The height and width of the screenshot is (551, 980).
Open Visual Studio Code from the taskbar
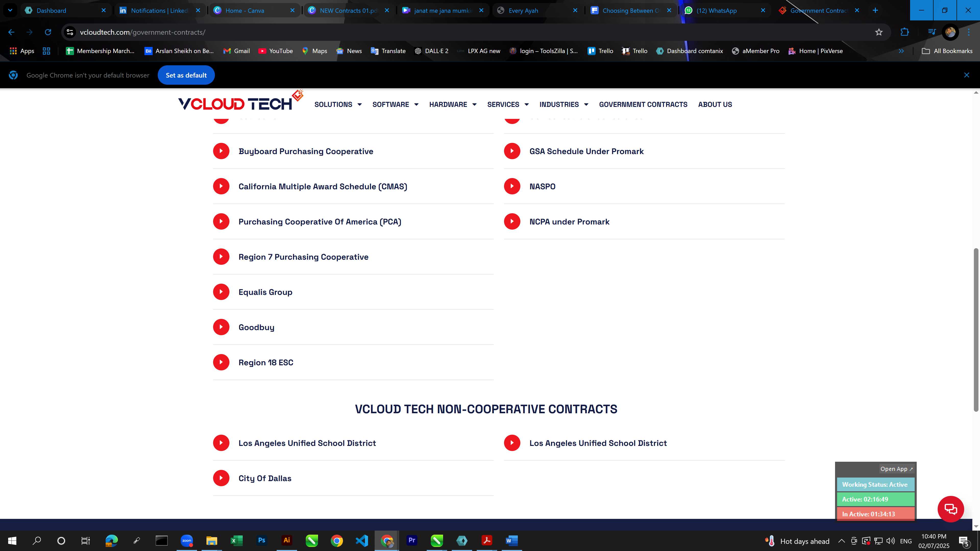pos(362,540)
